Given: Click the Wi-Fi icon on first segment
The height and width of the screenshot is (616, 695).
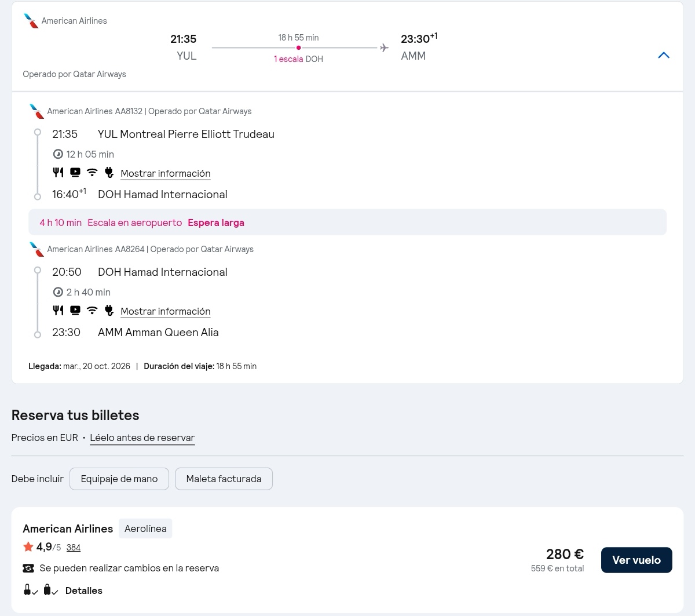Looking at the screenshot, I should click(x=92, y=172).
